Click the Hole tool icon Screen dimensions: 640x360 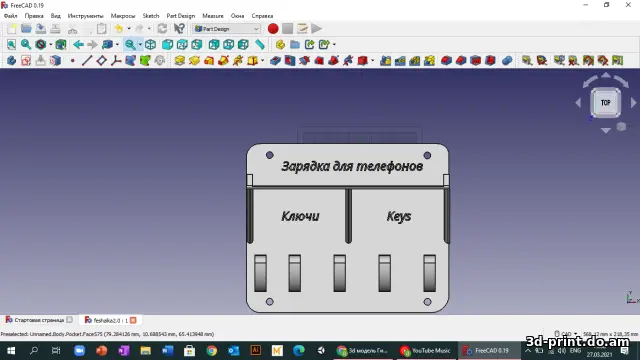click(x=290, y=61)
